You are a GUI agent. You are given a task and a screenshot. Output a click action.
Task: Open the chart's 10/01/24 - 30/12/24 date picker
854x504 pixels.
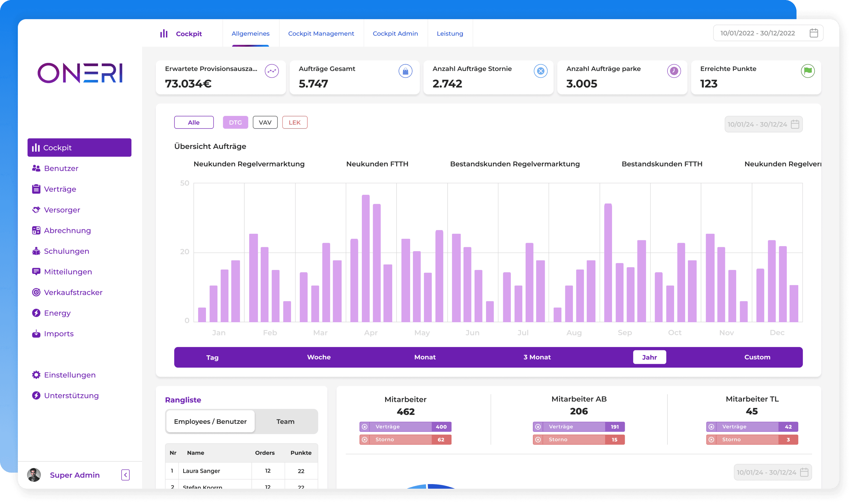tap(763, 124)
